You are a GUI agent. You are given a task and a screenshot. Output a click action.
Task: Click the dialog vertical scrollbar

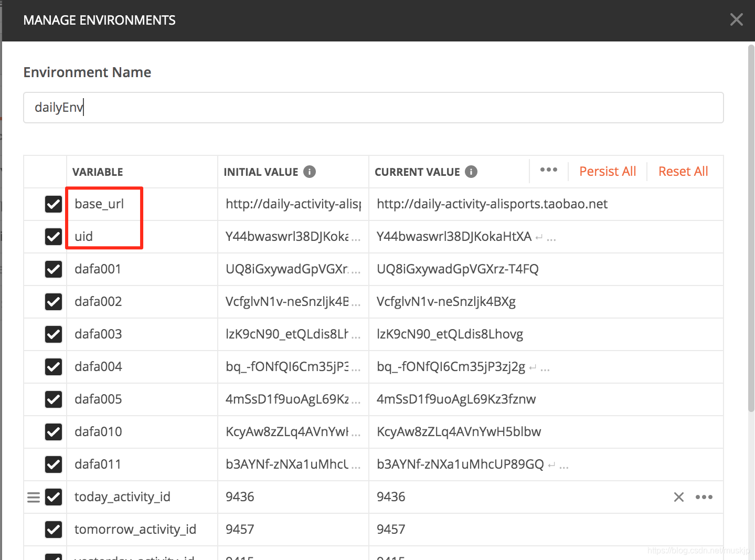(x=751, y=228)
